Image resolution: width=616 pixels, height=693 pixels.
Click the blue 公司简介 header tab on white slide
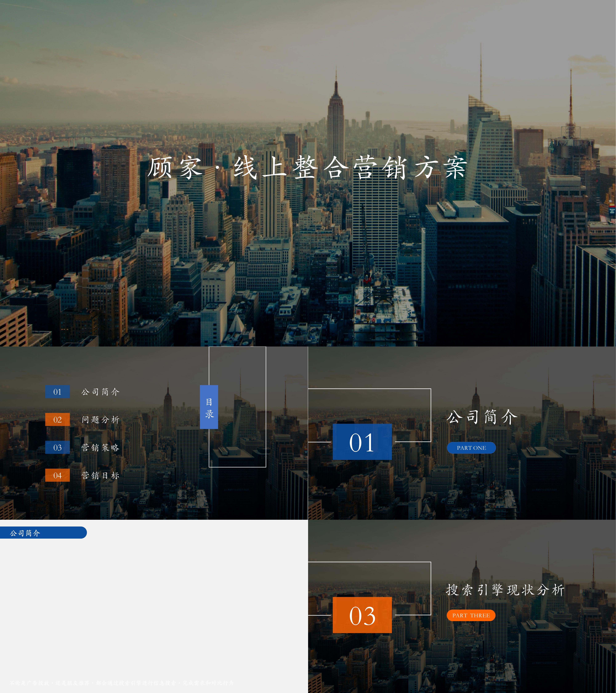pos(43,533)
